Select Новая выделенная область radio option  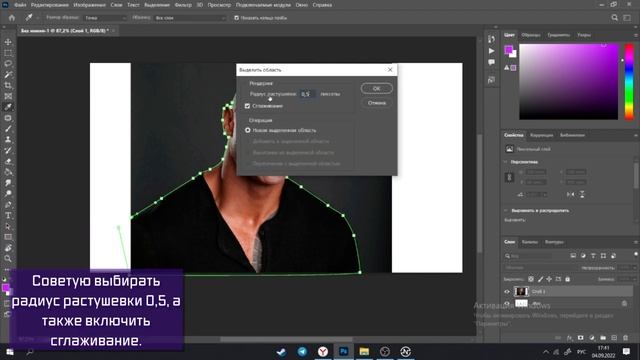pyautogui.click(x=247, y=130)
